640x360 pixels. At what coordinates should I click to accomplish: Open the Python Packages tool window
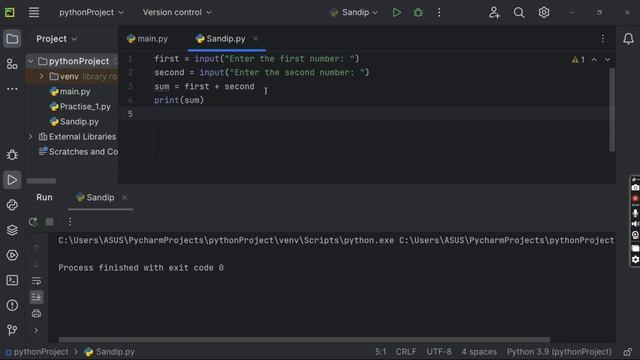coord(12,205)
